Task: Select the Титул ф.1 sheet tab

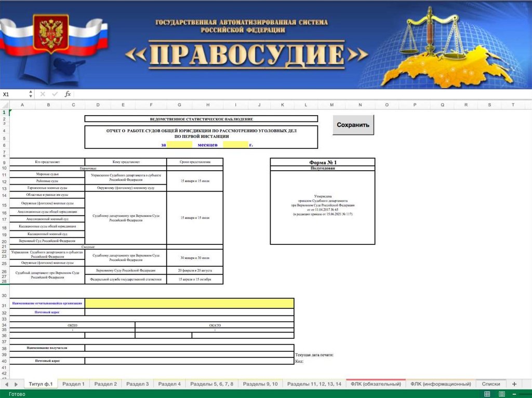Action: pos(41,384)
